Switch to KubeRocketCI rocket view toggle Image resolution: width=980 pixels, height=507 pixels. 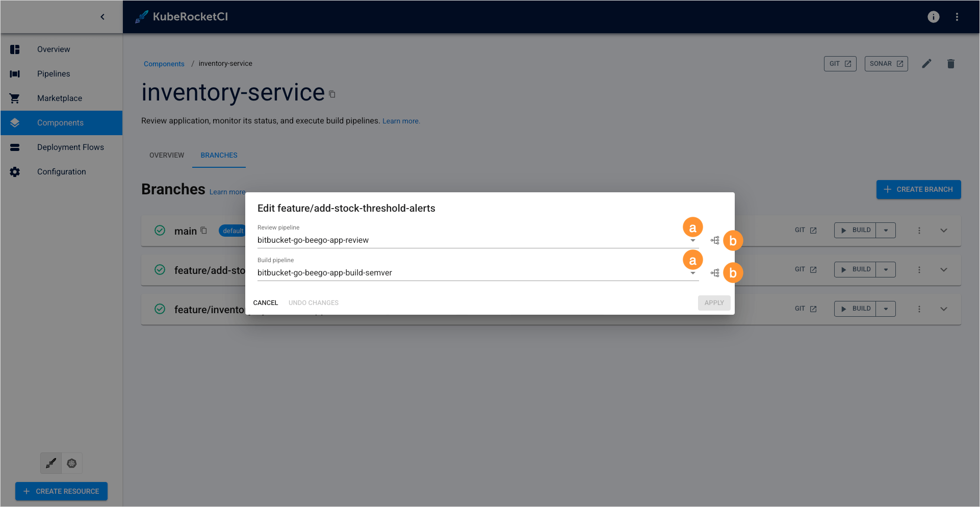(51, 463)
